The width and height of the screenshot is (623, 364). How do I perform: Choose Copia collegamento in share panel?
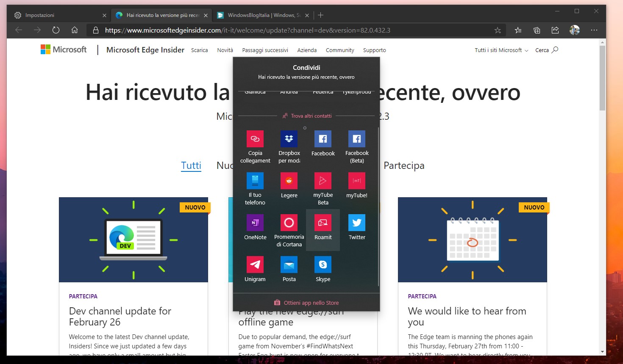point(255,146)
